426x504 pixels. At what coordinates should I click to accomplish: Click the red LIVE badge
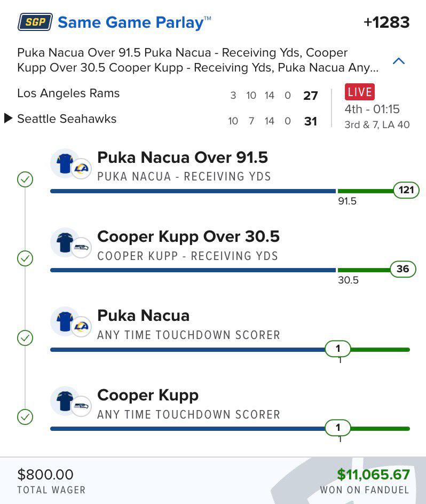[360, 92]
